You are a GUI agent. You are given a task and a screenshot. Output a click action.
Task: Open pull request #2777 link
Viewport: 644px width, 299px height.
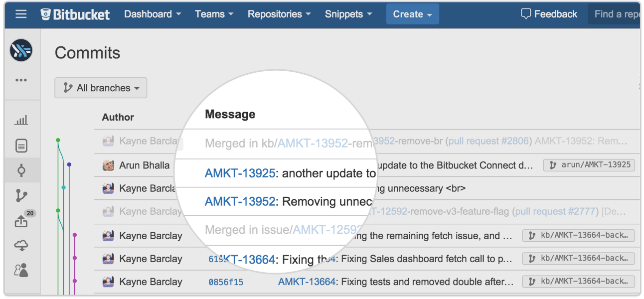point(555,211)
